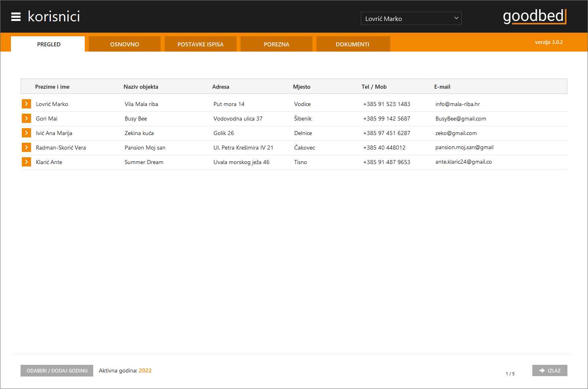Viewport: 588px width, 389px height.
Task: Switch to the PREGLED tab
Action: pos(48,44)
